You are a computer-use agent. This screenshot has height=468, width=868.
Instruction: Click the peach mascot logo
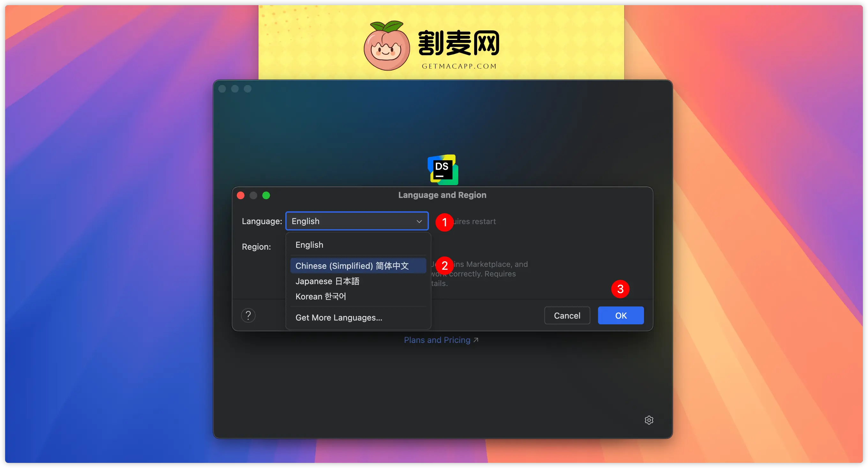coord(387,46)
